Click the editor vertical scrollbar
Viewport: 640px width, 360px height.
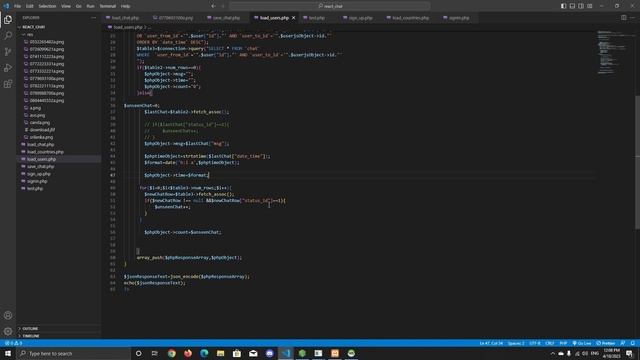pos(637,162)
